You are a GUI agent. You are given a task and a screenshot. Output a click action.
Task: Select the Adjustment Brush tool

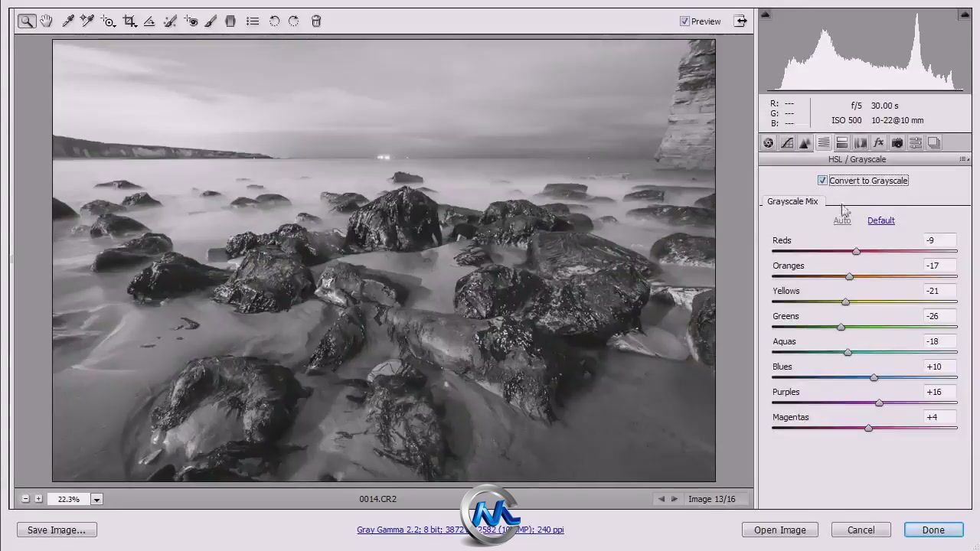click(x=211, y=21)
